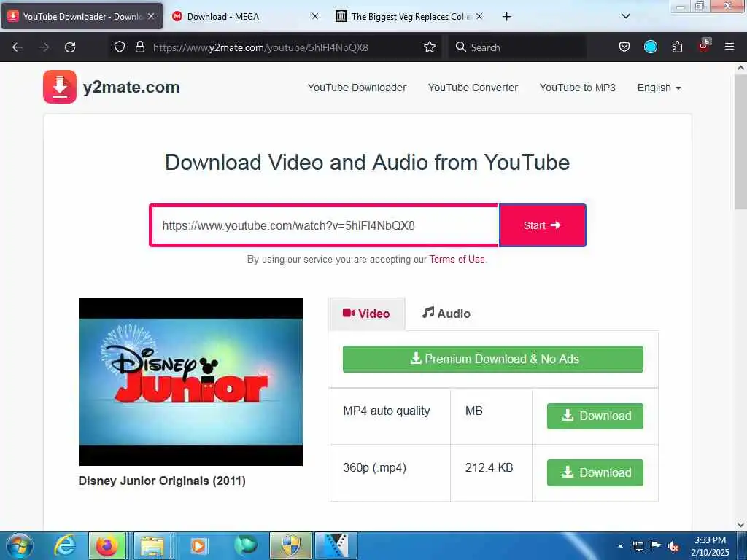Open the YouTube Converter nav link
Screen dimensions: 747x560
tap(473, 87)
